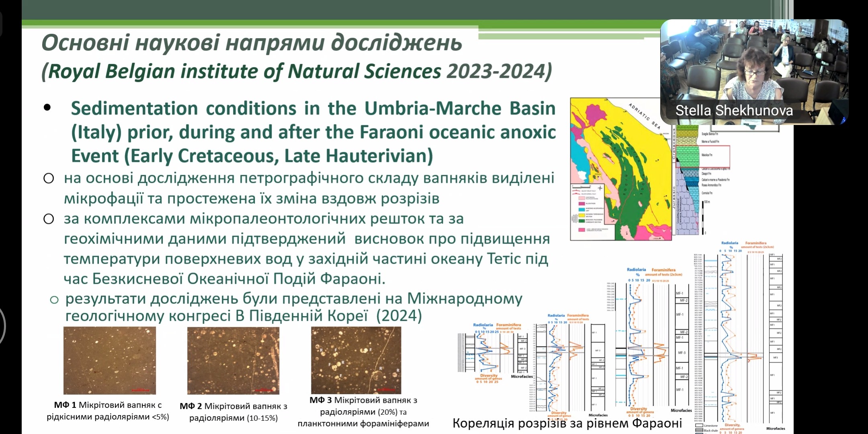Click the red rectangle around Maiolica Fm
Screen dimensions: 868x434
click(703, 156)
